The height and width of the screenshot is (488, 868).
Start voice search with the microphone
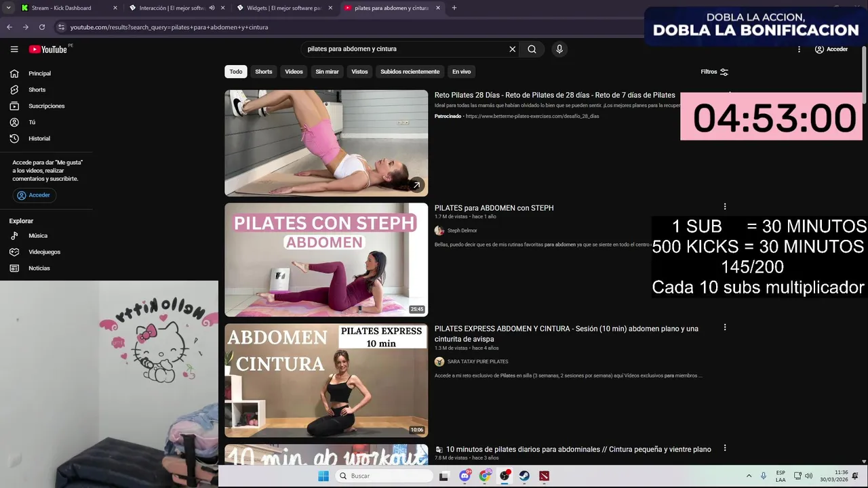tap(559, 49)
